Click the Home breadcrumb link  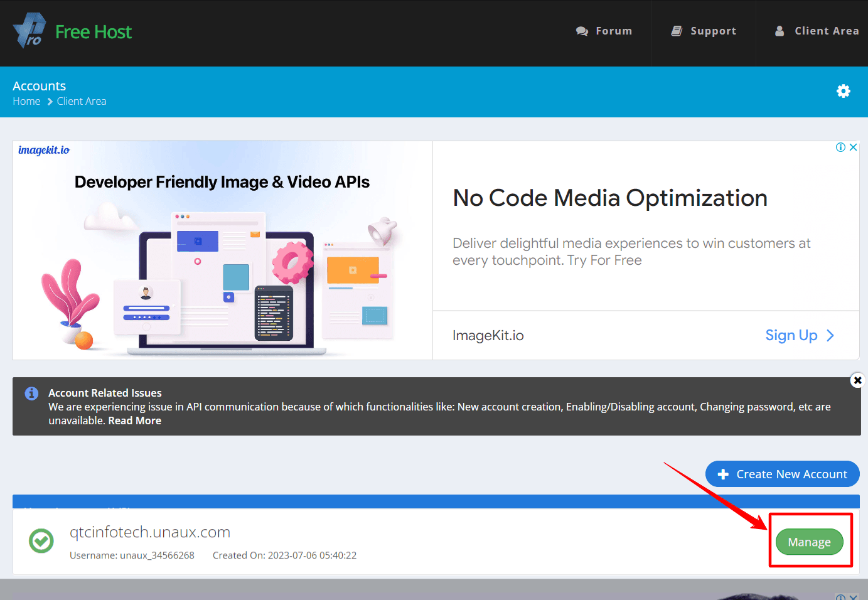[26, 101]
